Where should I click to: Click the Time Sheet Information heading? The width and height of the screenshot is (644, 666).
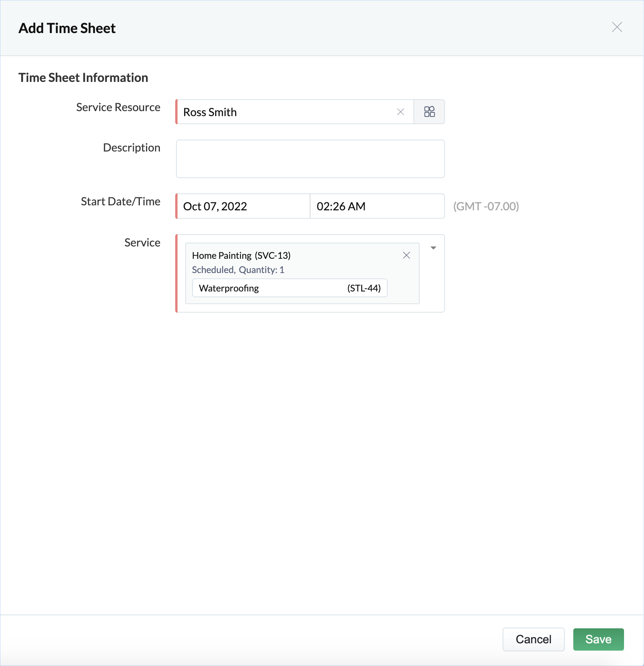[x=83, y=78]
